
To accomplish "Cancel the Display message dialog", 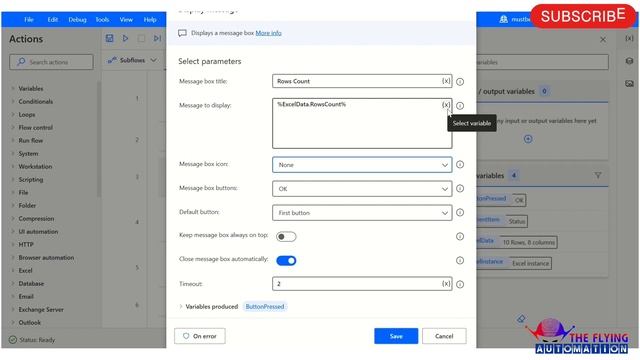I will pos(444,336).
